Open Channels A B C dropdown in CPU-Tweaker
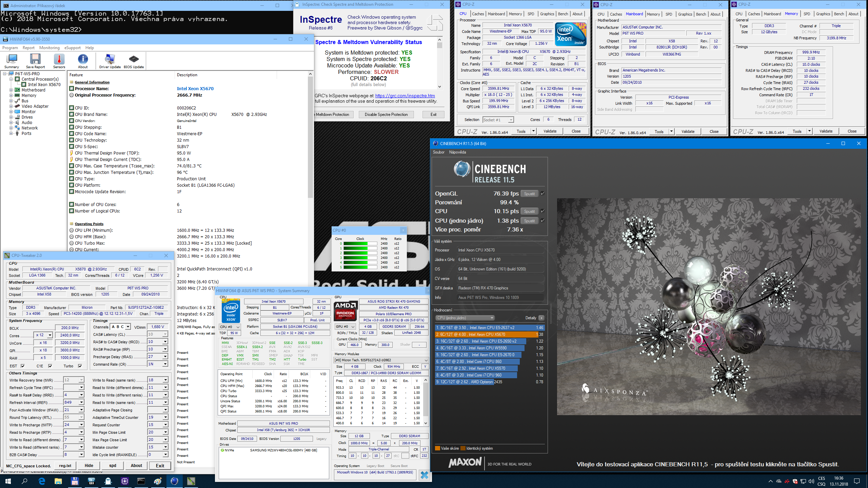Image resolution: width=868 pixels, height=488 pixels. coord(128,327)
